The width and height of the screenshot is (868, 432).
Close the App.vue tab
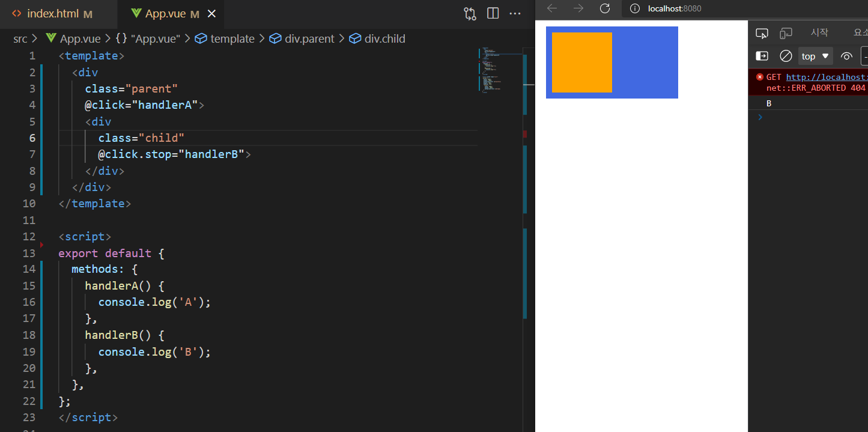click(x=213, y=14)
